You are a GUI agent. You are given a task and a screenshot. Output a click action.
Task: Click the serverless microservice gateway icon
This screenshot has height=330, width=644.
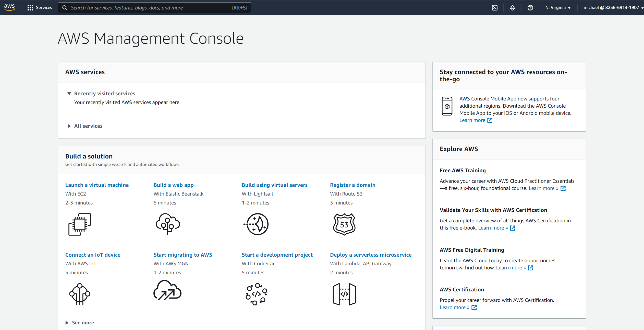coord(344,294)
